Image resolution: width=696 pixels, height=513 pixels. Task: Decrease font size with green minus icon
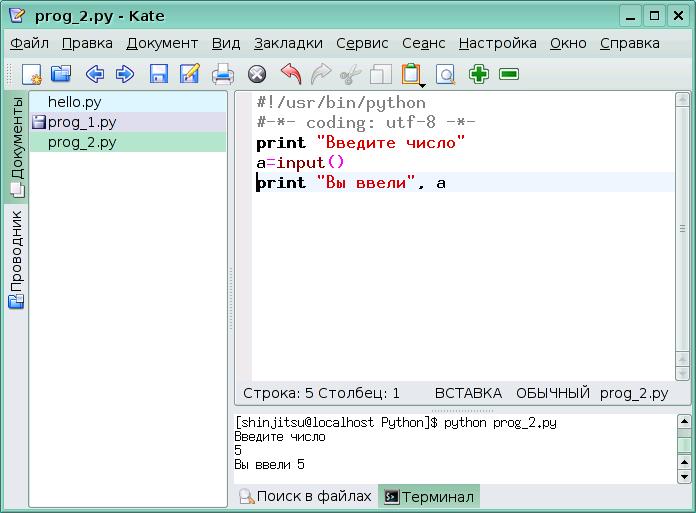coord(508,74)
